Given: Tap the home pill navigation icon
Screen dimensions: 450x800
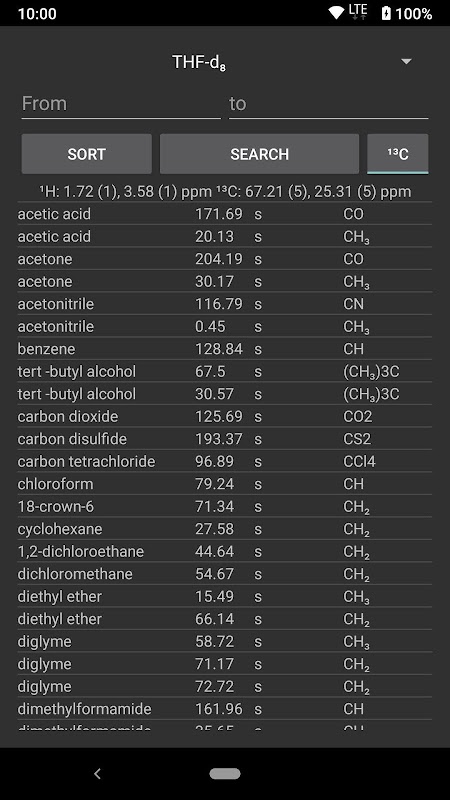Looking at the screenshot, I should pyautogui.click(x=225, y=773).
